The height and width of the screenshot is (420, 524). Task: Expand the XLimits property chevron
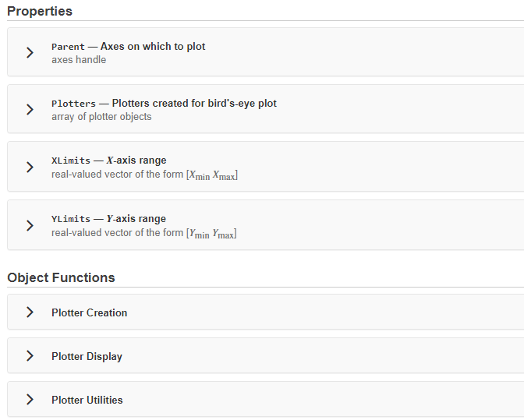pos(30,168)
